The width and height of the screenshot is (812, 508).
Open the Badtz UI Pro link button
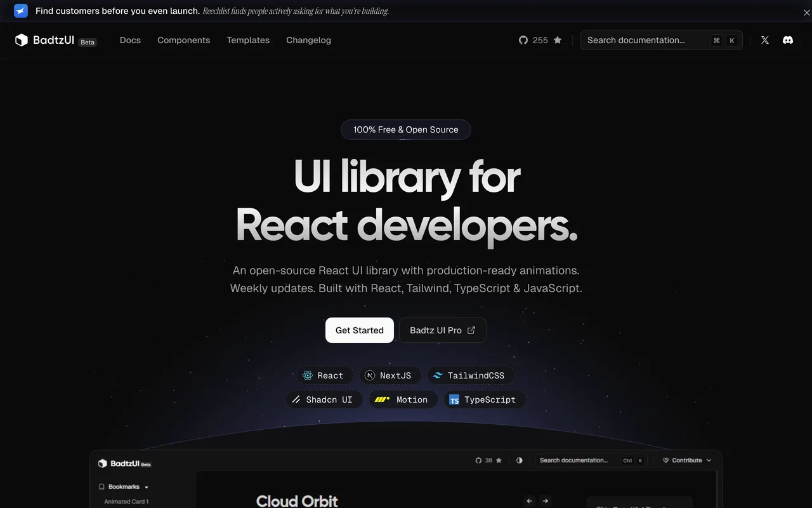click(x=443, y=330)
